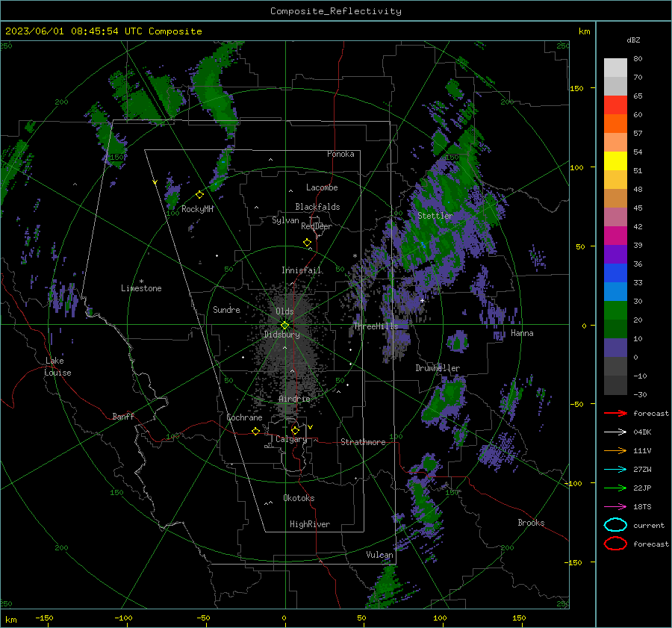This screenshot has width=672, height=628.
Task: Click the Composite_Reflectivity title
Action: click(x=335, y=11)
